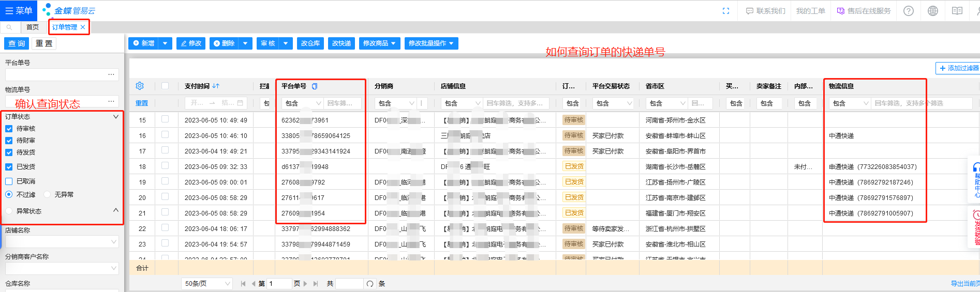Viewport: 980px width, 292px height.
Task: Uncheck the 待审核 order status checkbox
Action: [x=9, y=129]
